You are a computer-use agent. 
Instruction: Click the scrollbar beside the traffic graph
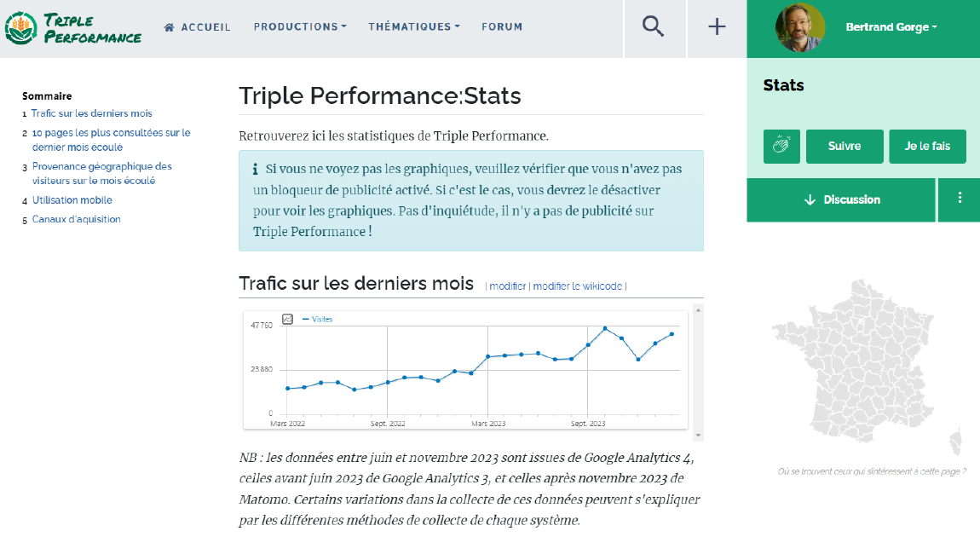699,372
